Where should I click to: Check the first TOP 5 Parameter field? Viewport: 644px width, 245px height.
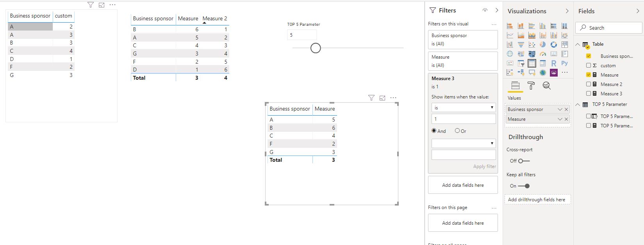(589, 116)
